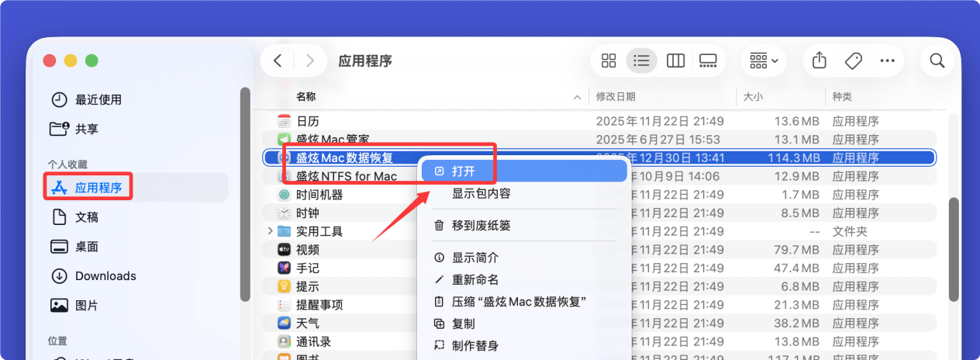Image resolution: width=980 pixels, height=360 pixels.
Task: Click the 时钟 app icon
Action: tap(284, 213)
